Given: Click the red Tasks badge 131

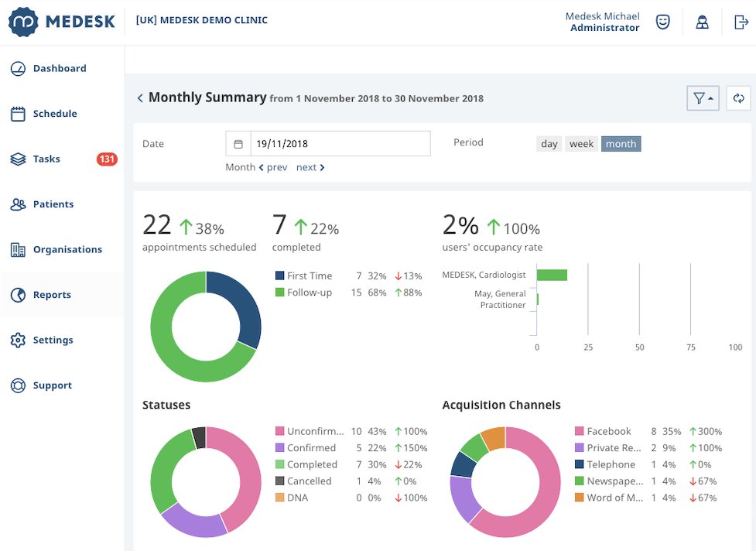Looking at the screenshot, I should point(107,159).
